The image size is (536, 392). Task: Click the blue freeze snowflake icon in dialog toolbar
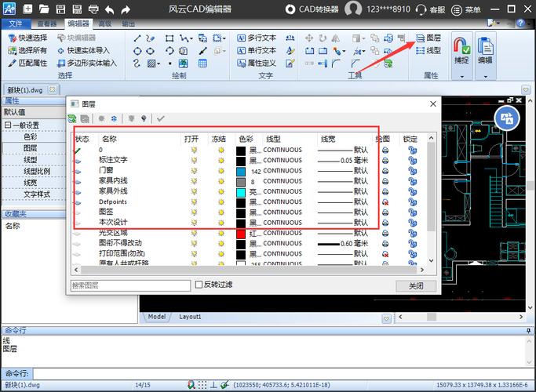[x=114, y=118]
